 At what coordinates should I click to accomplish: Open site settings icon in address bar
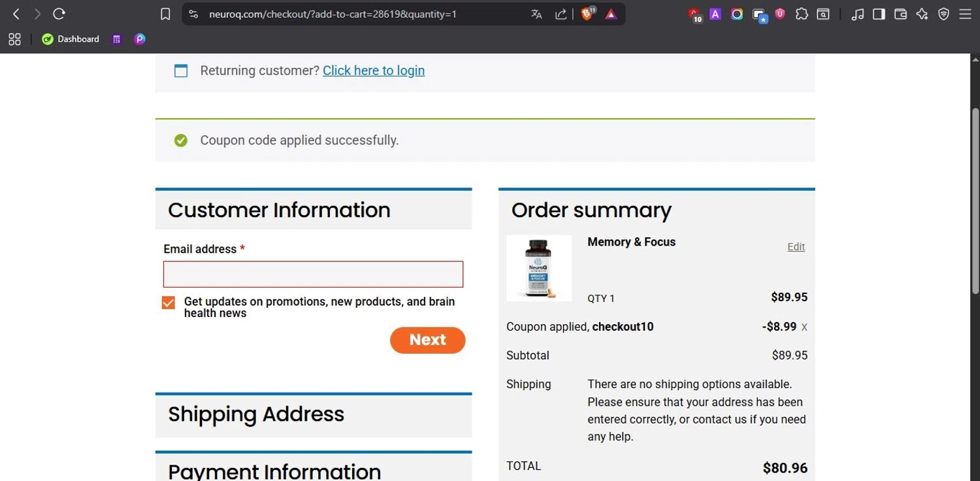click(x=193, y=14)
